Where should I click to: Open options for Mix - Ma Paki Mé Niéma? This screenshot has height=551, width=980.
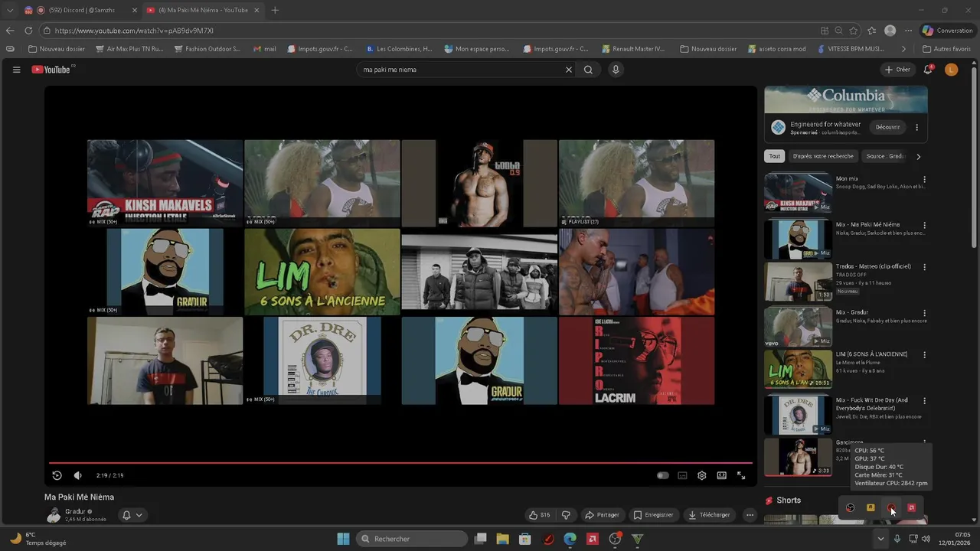pos(924,226)
